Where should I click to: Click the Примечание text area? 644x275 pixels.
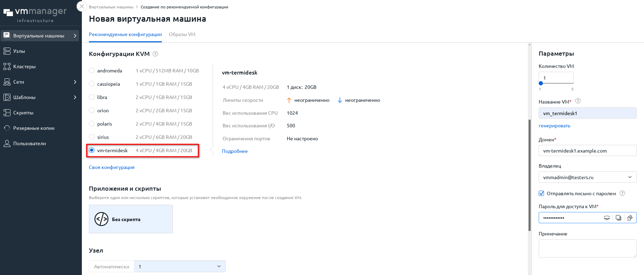587,248
